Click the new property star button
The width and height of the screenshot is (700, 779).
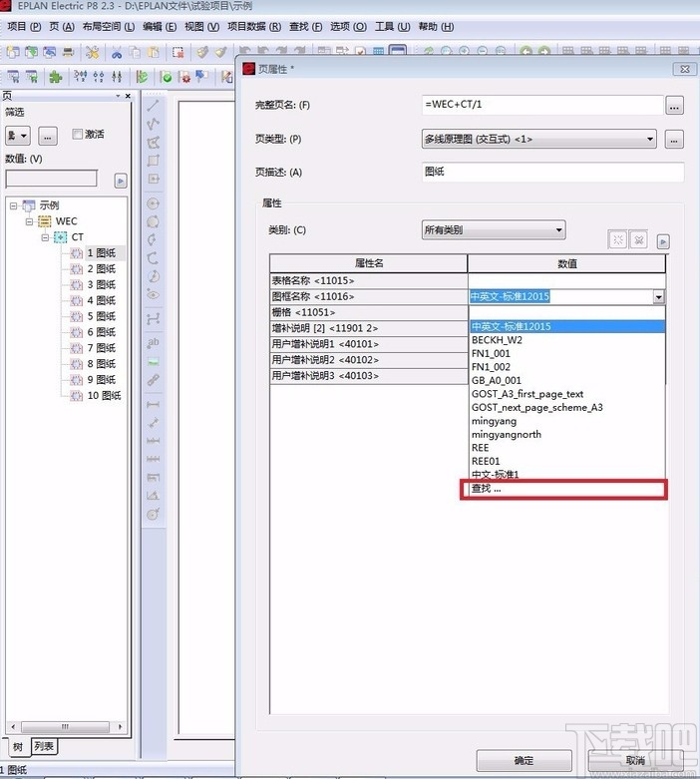[x=617, y=240]
